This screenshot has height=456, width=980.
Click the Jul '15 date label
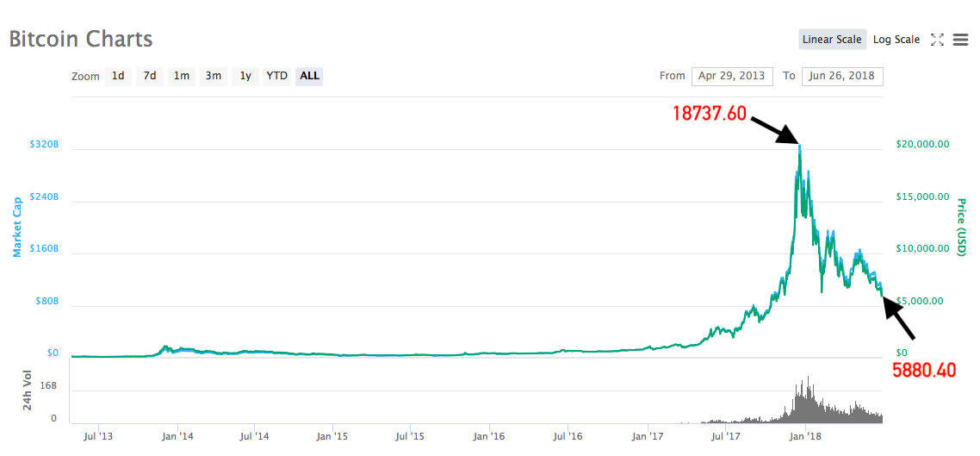410,435
